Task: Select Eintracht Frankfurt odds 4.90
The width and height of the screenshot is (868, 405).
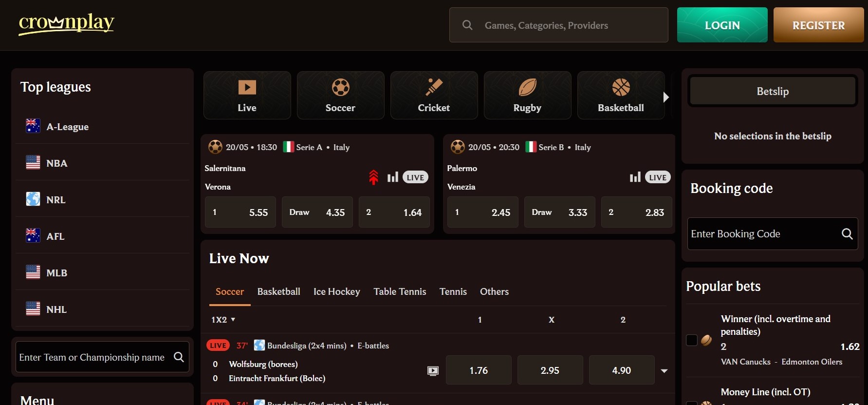Action: (622, 370)
